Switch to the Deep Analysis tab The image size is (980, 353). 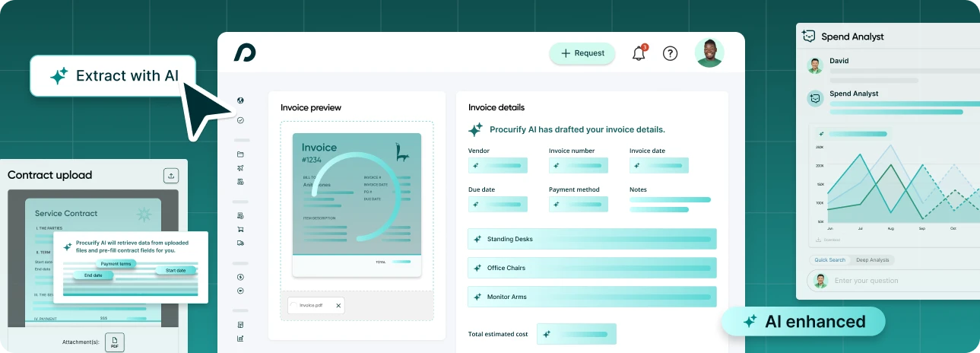(872, 260)
